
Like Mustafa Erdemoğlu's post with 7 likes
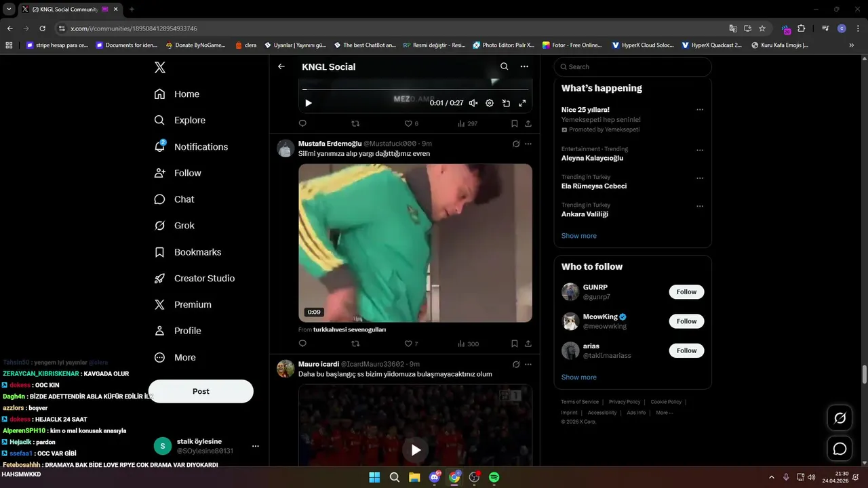pos(411,344)
